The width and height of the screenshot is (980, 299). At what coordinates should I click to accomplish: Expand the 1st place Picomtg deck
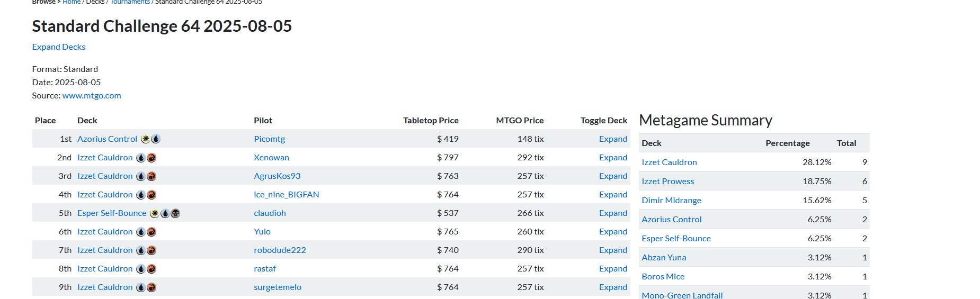tap(613, 139)
